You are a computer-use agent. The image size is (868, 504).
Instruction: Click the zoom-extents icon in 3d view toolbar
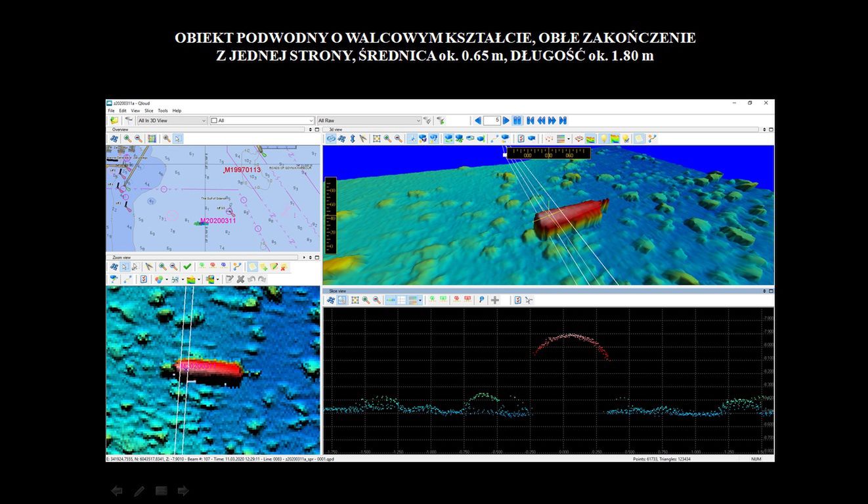click(376, 139)
